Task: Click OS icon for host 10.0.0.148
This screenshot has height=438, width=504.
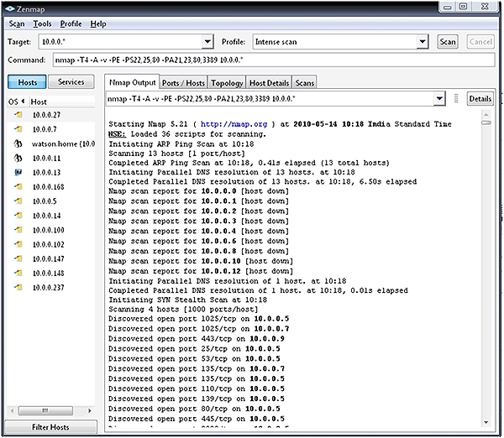Action: tap(18, 273)
